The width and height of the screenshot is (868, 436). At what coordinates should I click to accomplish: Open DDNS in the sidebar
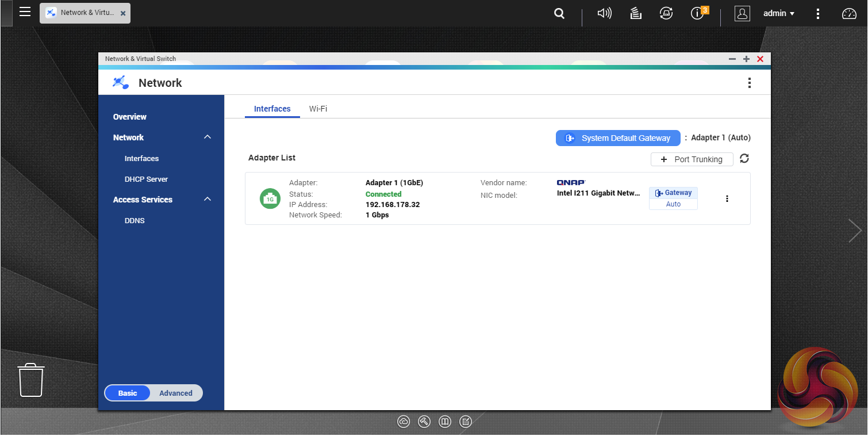coord(135,220)
